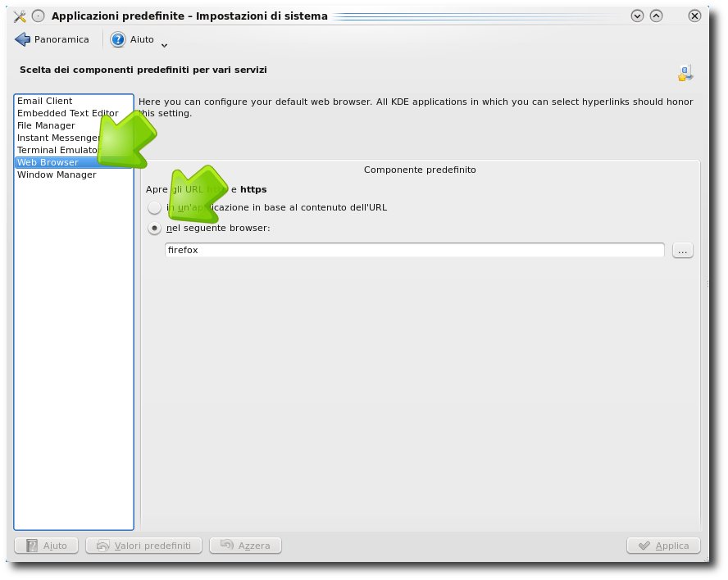Go back to Panoramica overview

[52, 39]
